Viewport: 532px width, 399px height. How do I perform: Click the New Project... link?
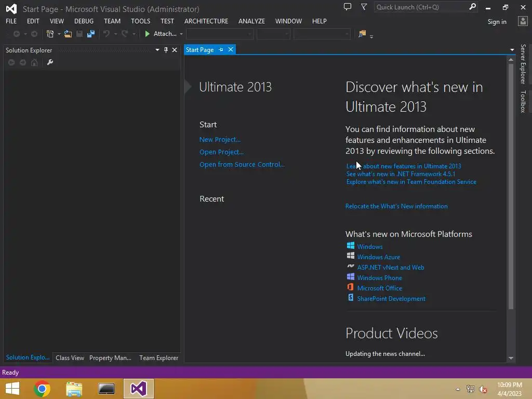[220, 139]
